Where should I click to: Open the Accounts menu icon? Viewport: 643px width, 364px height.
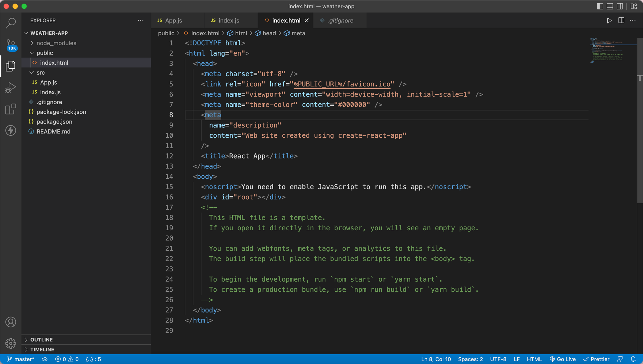(11, 322)
